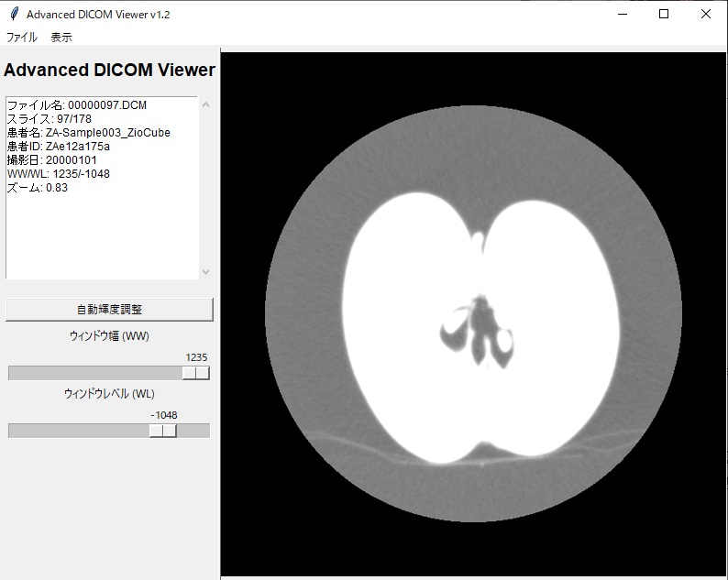Open the 表示 menu
This screenshot has width=728, height=580.
click(61, 38)
